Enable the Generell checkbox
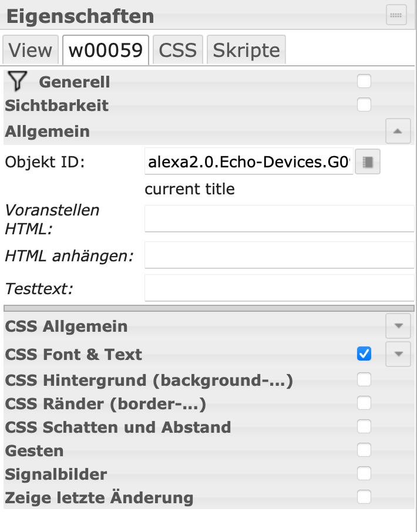 point(364,82)
